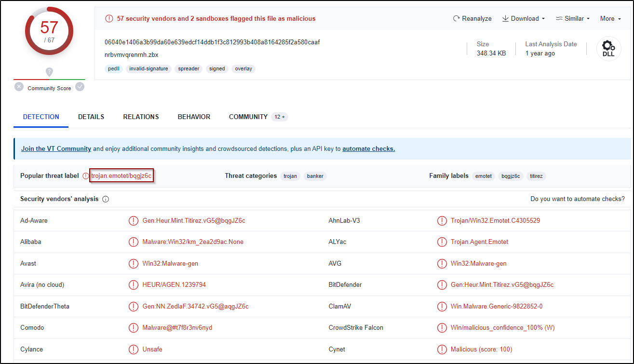Click the trojan.emotet/bqgjz6c threat label
634x364 pixels.
point(121,176)
